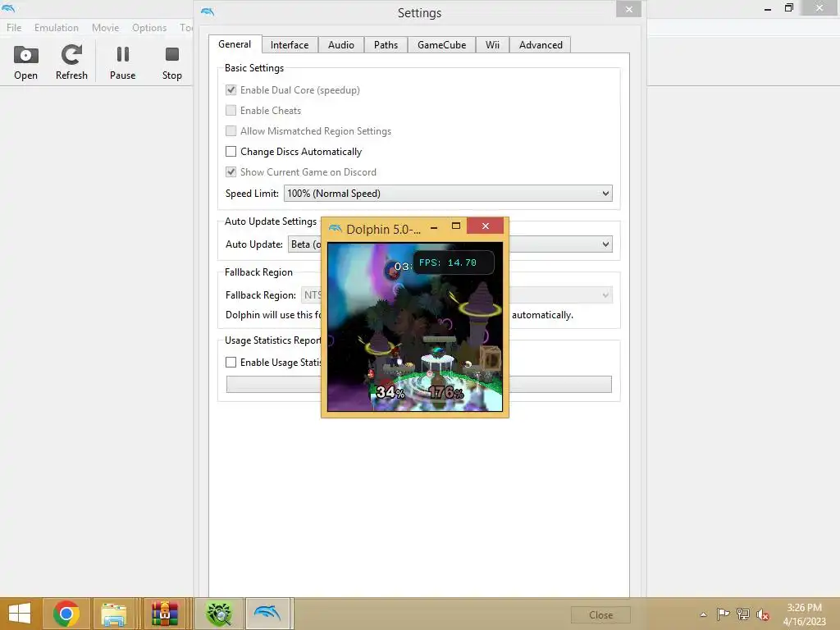This screenshot has width=840, height=630.
Task: Switch to the Interface tab
Action: (290, 45)
